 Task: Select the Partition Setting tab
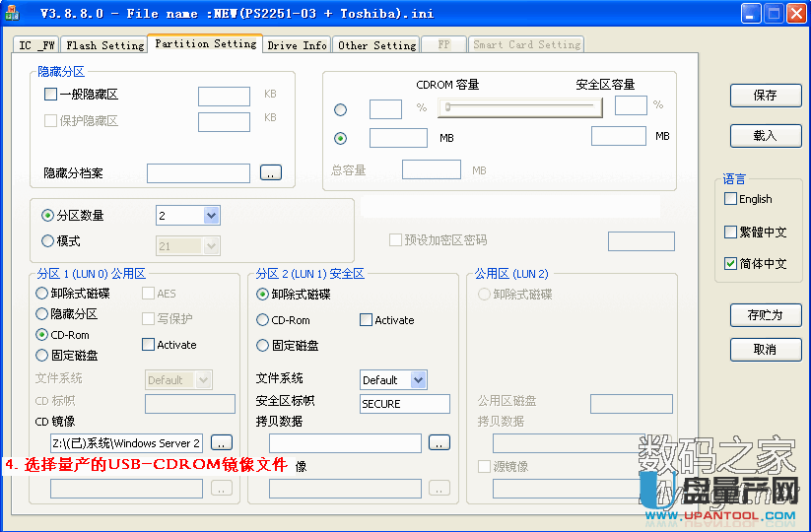pyautogui.click(x=205, y=43)
